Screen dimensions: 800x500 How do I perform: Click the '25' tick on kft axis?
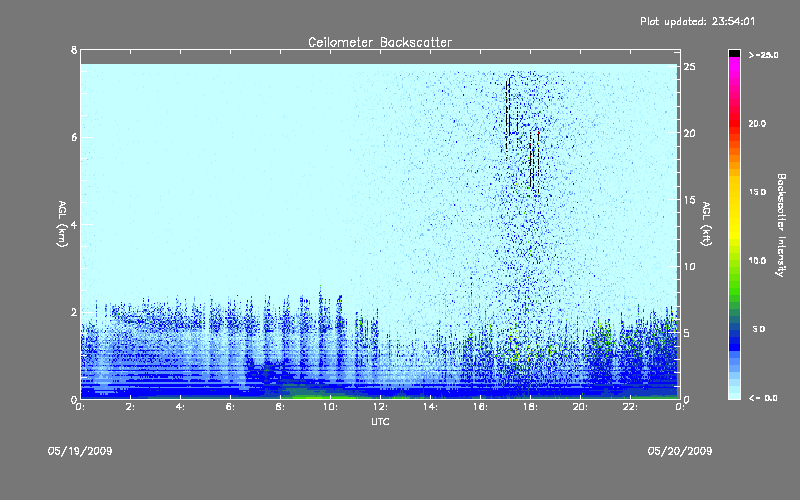(x=690, y=67)
